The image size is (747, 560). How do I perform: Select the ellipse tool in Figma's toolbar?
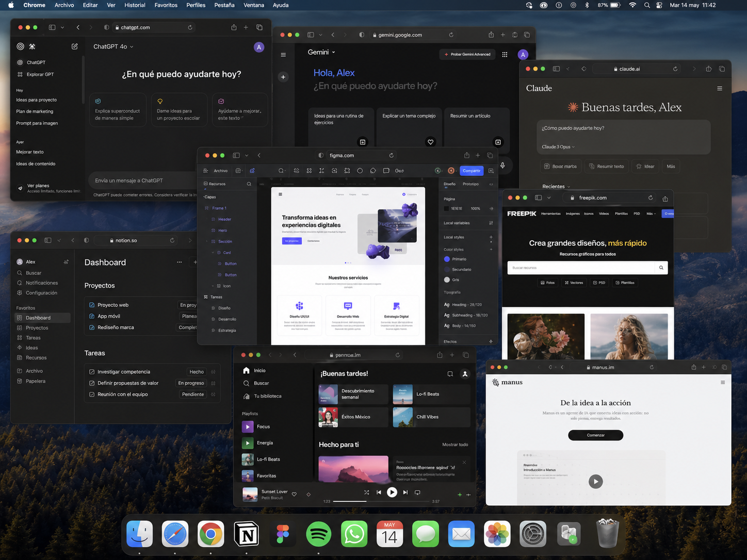360,171
